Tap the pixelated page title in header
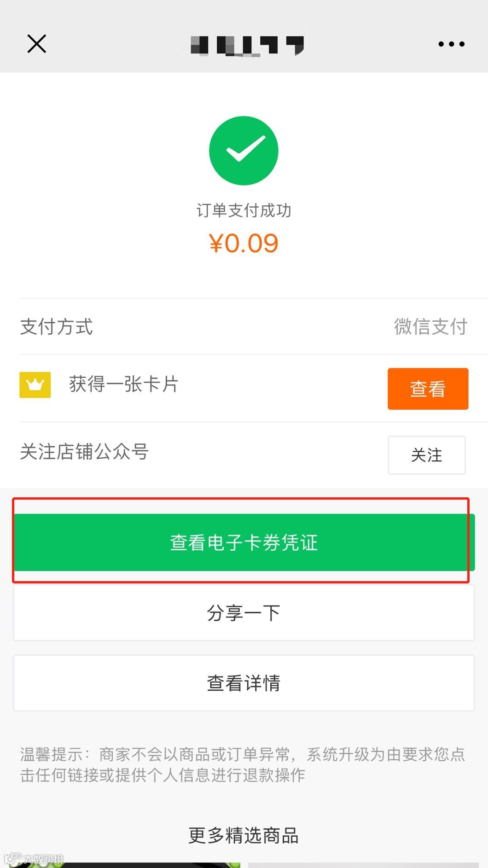 247,45
